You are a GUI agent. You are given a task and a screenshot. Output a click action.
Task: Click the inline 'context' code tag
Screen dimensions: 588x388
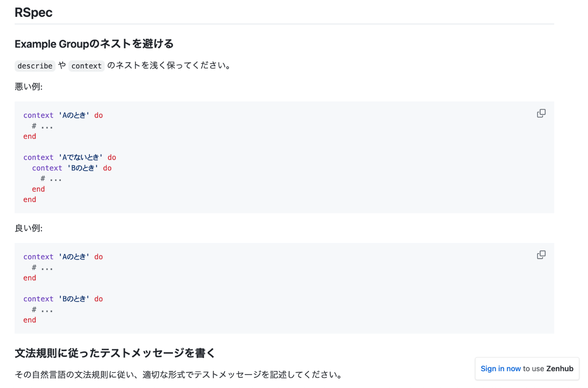click(86, 66)
